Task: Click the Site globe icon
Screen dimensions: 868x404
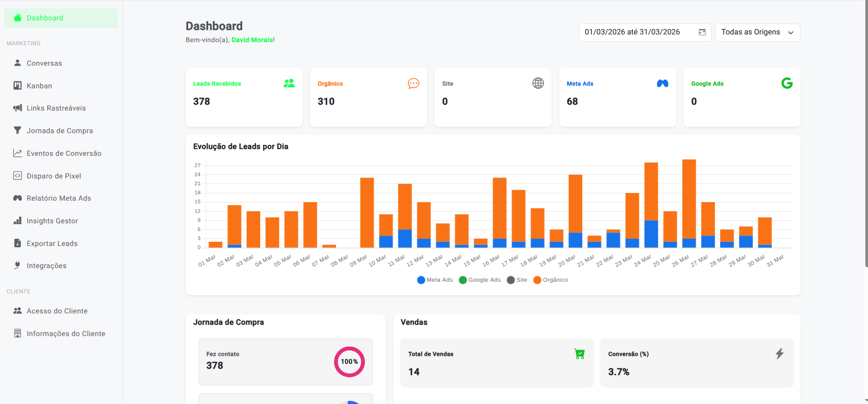Action: (538, 83)
